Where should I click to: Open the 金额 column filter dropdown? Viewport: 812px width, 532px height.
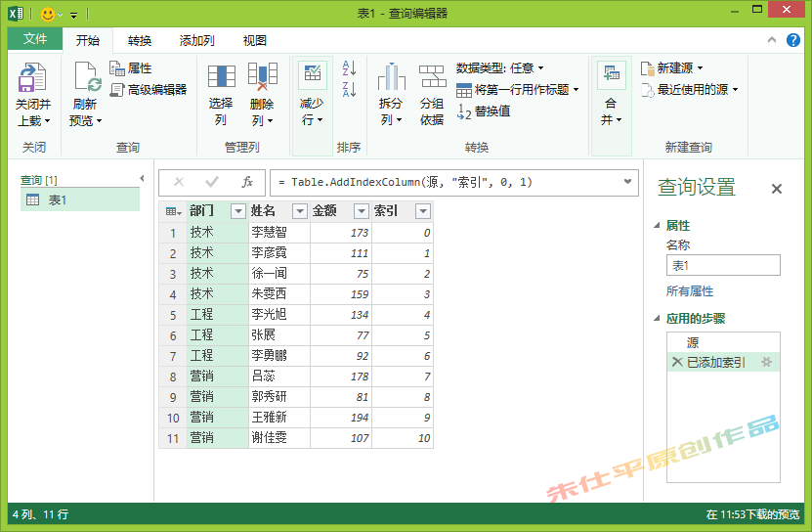[361, 211]
